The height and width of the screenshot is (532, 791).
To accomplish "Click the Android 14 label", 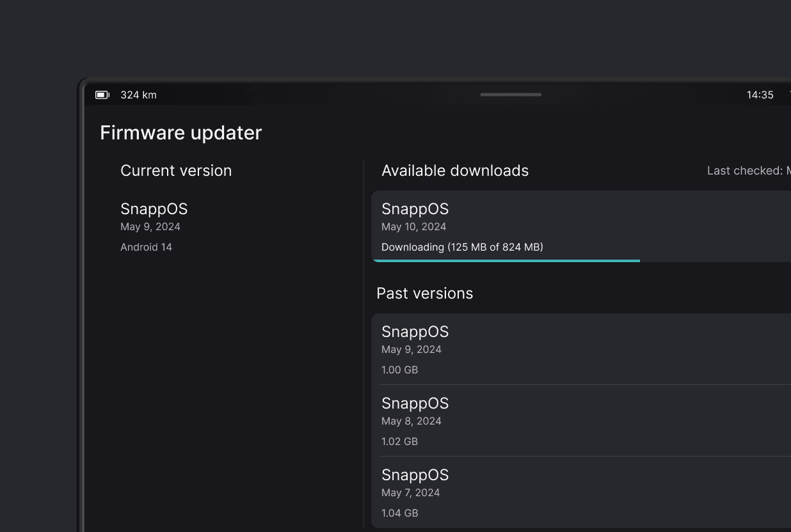I will [146, 247].
